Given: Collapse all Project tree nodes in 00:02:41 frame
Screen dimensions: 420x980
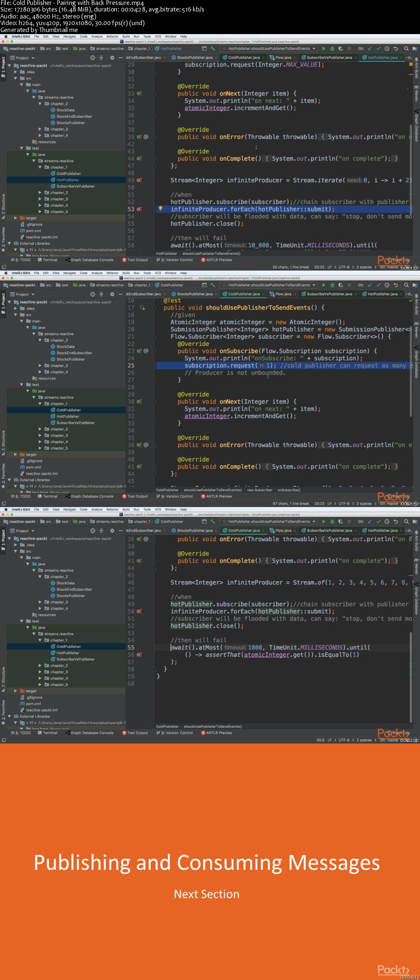Looking at the screenshot, I should [x=101, y=531].
